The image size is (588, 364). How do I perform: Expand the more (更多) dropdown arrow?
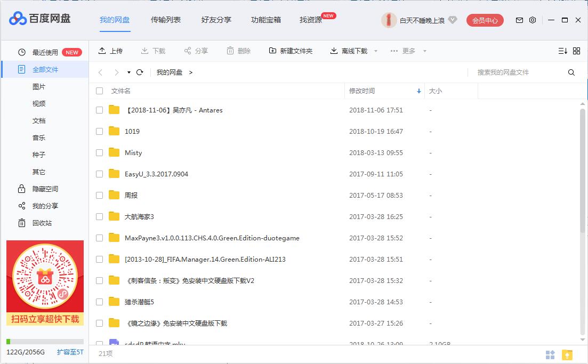click(x=425, y=51)
